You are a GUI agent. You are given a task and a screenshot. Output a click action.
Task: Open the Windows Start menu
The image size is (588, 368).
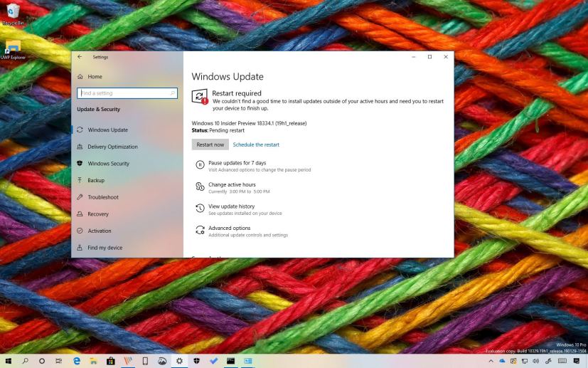[8, 361]
